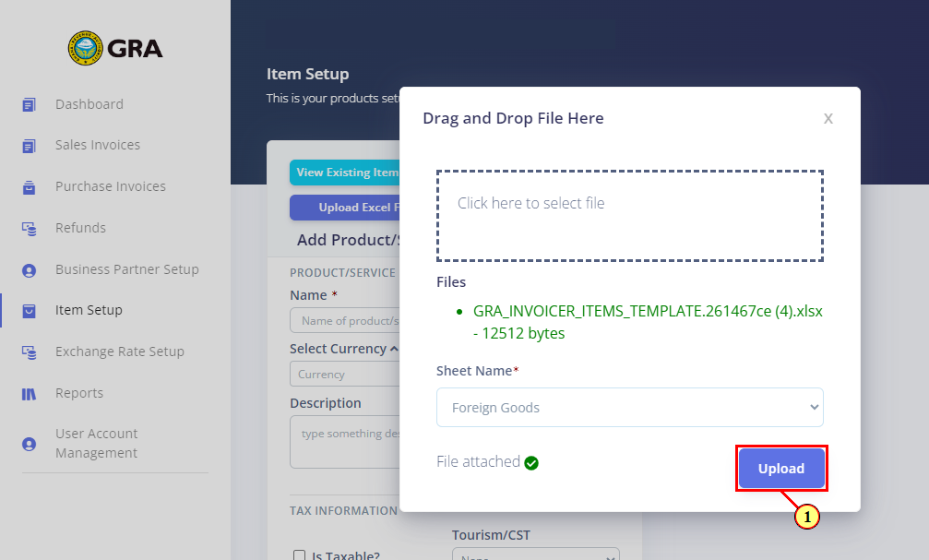
Task: Click the Purchase Invoices bag icon
Action: (29, 187)
